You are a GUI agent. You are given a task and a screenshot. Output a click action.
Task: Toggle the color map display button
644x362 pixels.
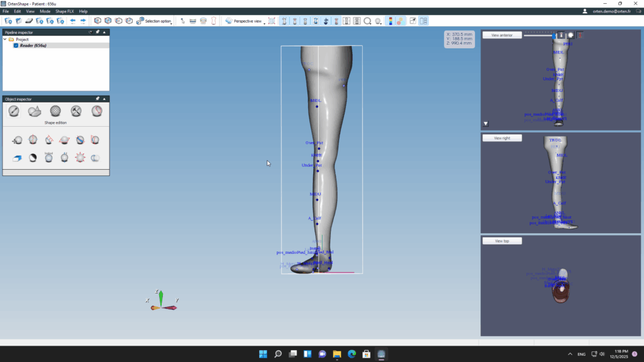[x=390, y=21]
